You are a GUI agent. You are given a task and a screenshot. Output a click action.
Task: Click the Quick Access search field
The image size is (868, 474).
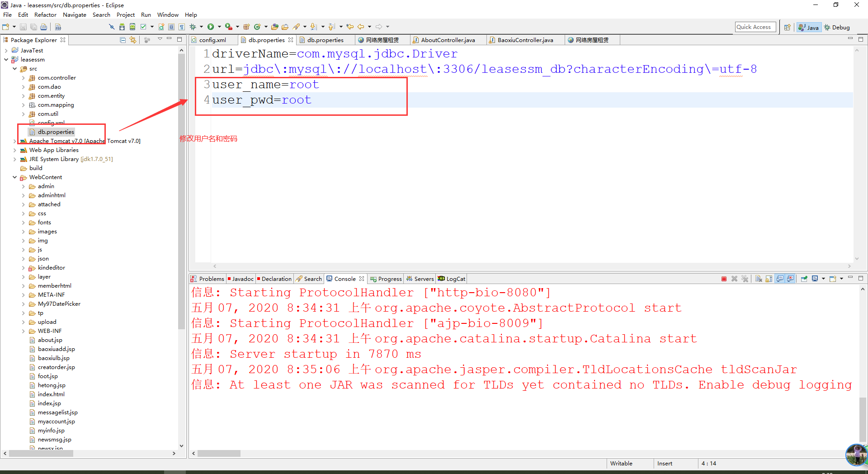pyautogui.click(x=755, y=27)
